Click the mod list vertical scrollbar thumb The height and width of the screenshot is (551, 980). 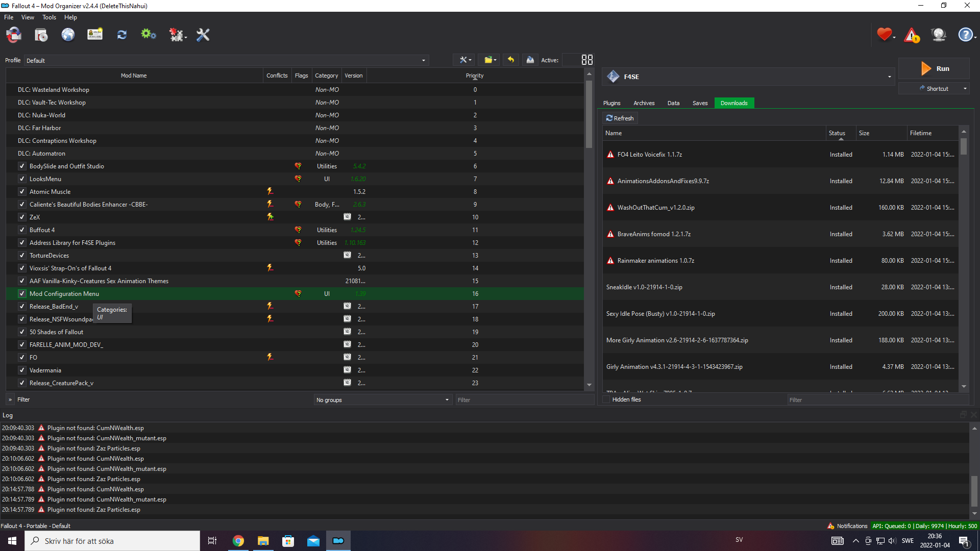(589, 114)
